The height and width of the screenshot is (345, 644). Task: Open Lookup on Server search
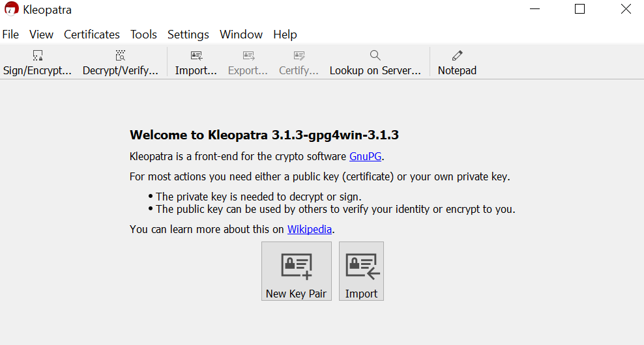[375, 62]
